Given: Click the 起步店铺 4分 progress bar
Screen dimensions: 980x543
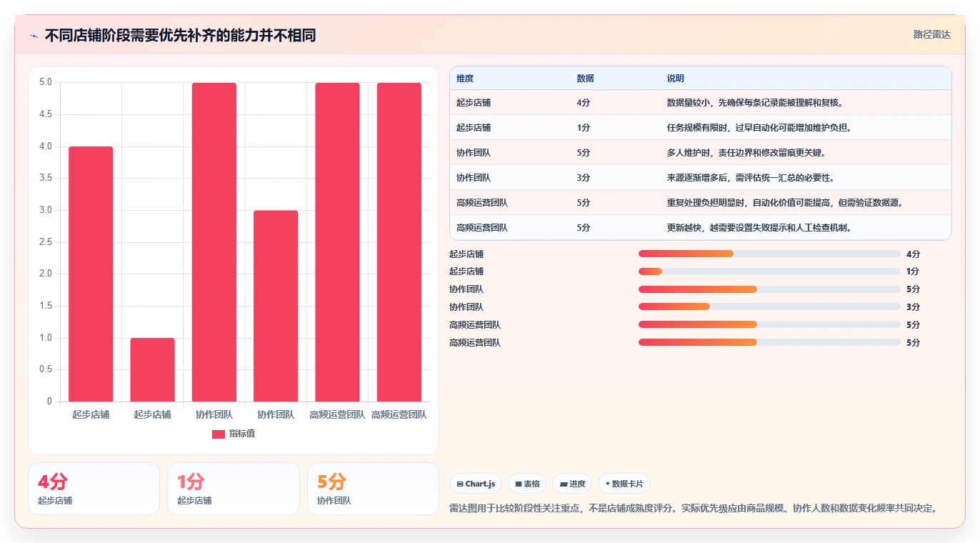Looking at the screenshot, I should tap(769, 254).
